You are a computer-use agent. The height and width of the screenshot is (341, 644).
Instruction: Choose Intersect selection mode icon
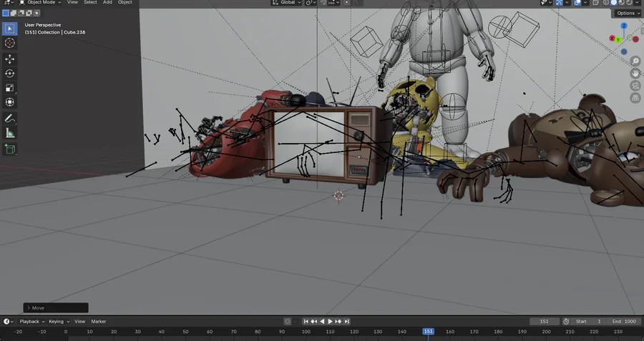point(36,13)
